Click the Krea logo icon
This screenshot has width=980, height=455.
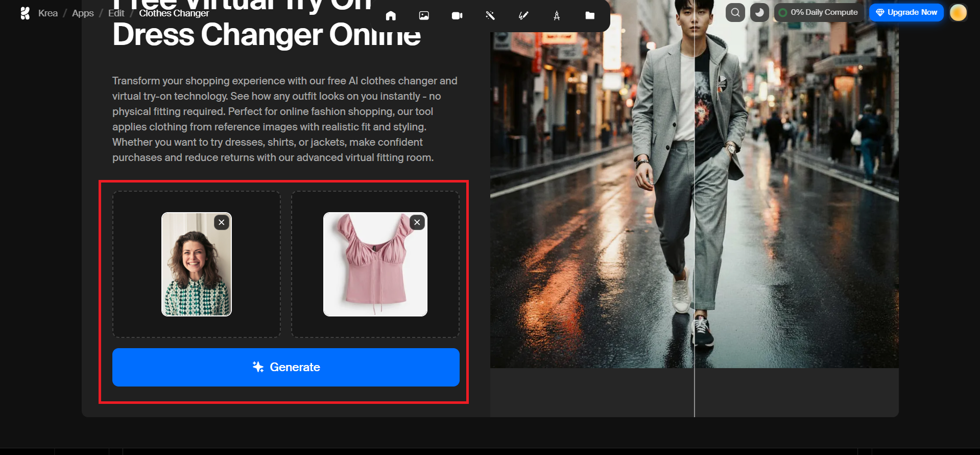point(25,13)
